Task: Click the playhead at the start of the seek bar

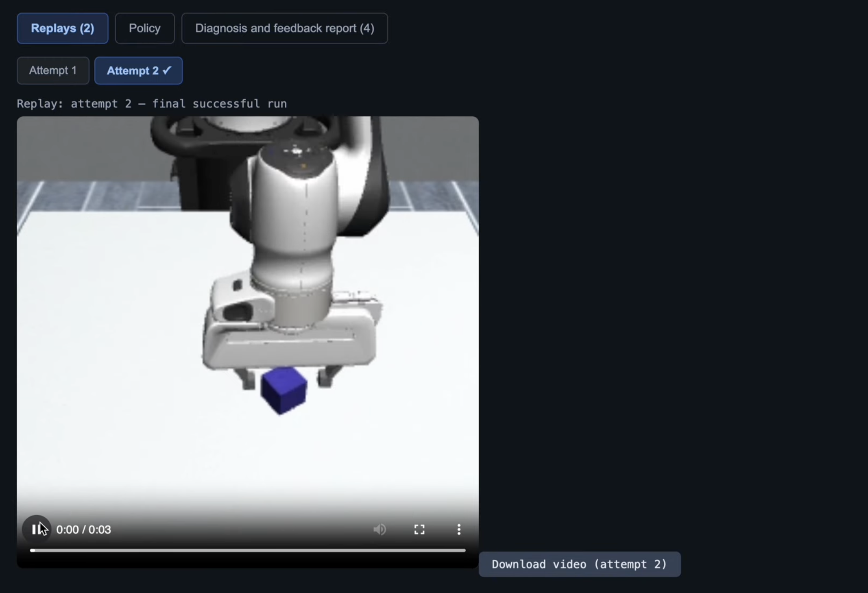Action: (x=33, y=550)
